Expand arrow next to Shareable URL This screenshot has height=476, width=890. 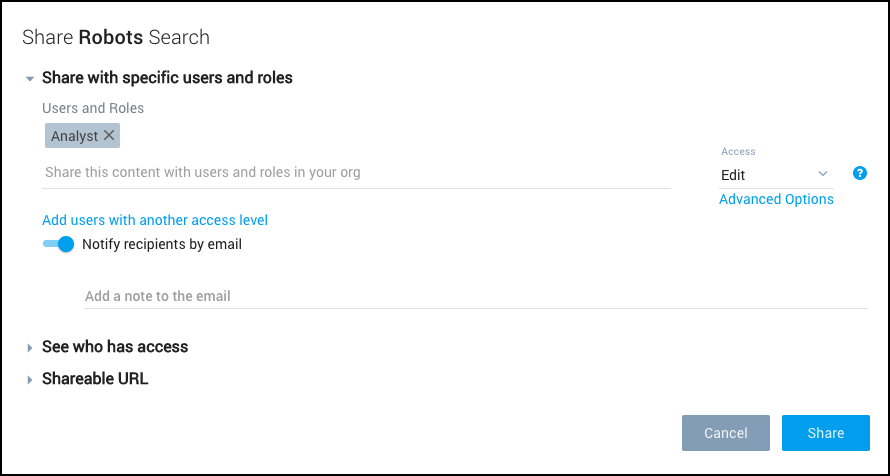30,380
